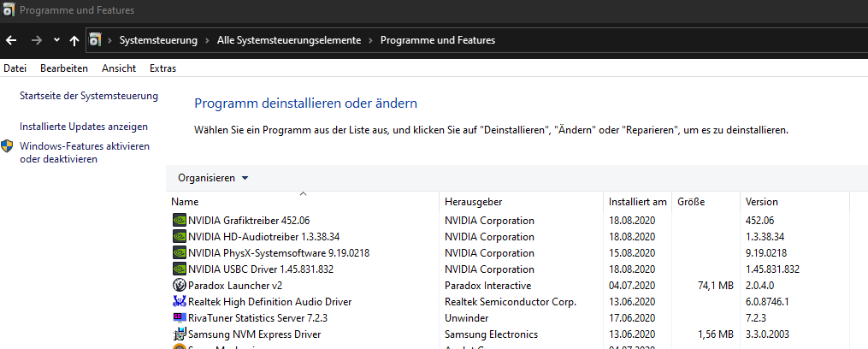Click the NVIDIA PhysX-Systemsoftware icon
The height and width of the screenshot is (349, 868).
click(x=180, y=253)
